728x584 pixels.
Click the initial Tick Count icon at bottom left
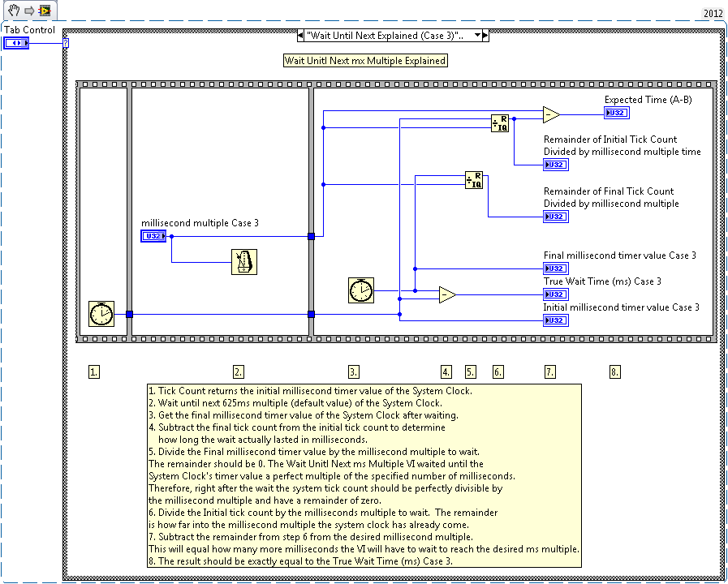tap(101, 314)
